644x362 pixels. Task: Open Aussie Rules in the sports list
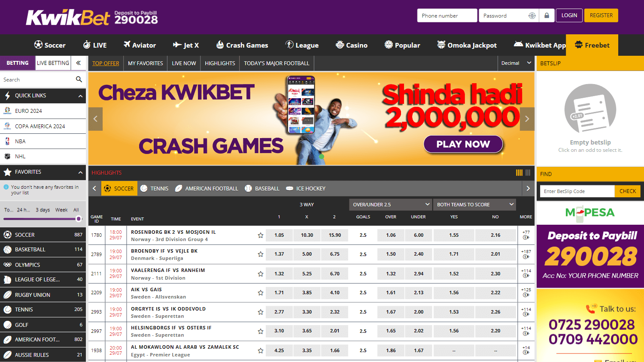click(43, 355)
